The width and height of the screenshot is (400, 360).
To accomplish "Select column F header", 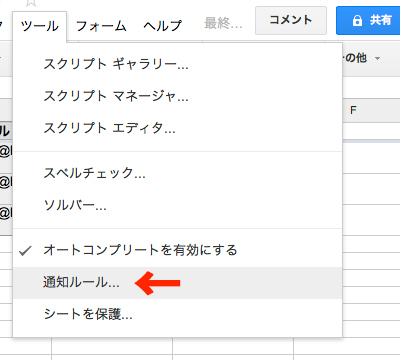I will [x=371, y=110].
